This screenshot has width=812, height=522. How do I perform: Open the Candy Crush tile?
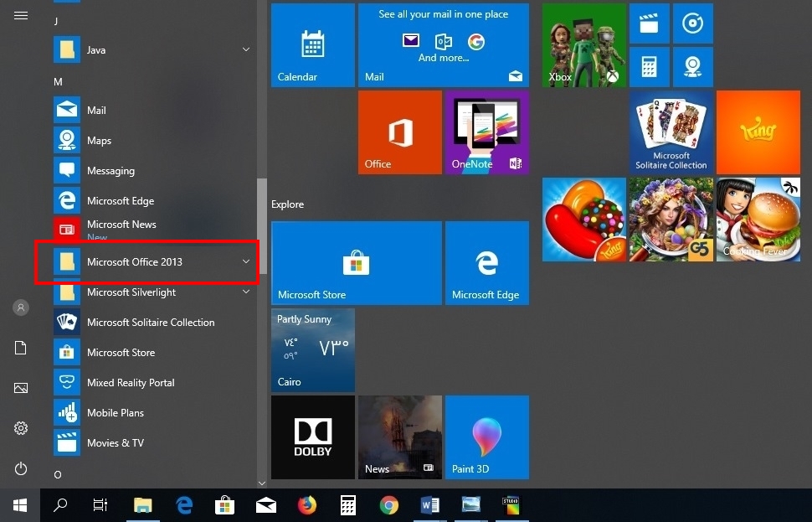point(584,220)
